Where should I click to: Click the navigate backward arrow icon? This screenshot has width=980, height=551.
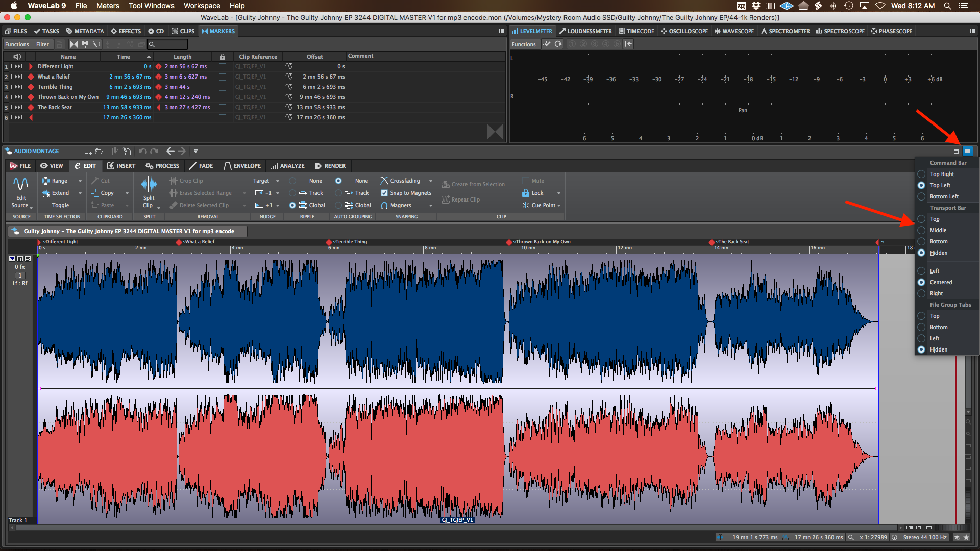click(170, 151)
